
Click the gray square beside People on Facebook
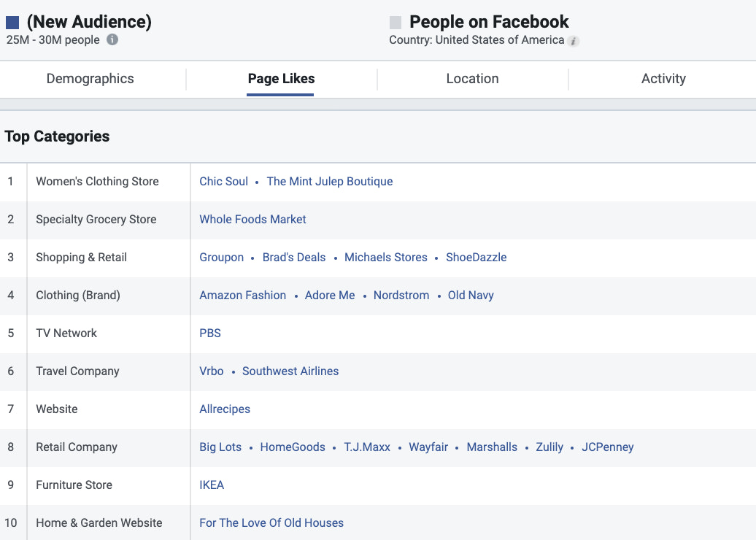tap(395, 22)
